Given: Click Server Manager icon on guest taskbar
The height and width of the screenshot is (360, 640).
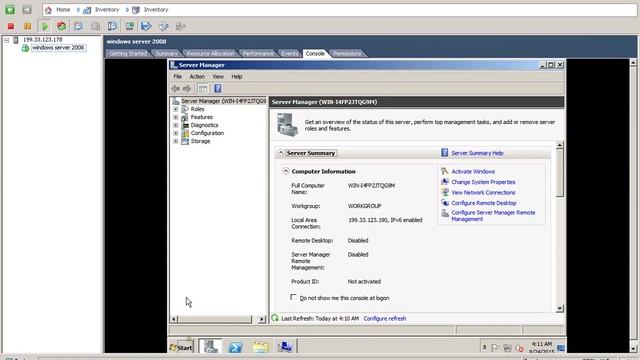Looking at the screenshot, I should (211, 347).
